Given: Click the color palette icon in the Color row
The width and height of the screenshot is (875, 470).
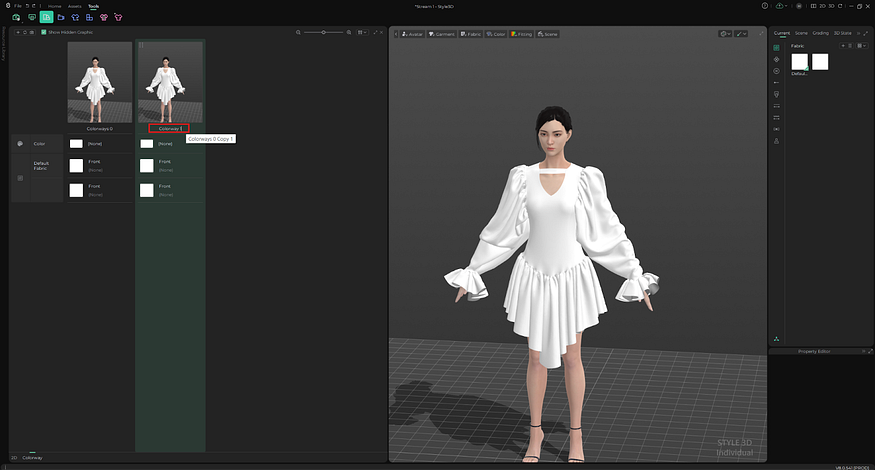Looking at the screenshot, I should pos(21,143).
